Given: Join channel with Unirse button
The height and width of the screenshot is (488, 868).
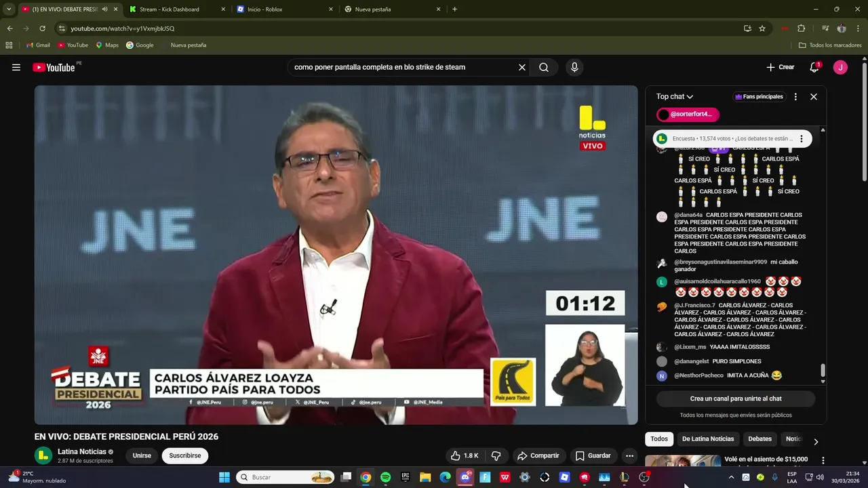Looking at the screenshot, I should (142, 455).
